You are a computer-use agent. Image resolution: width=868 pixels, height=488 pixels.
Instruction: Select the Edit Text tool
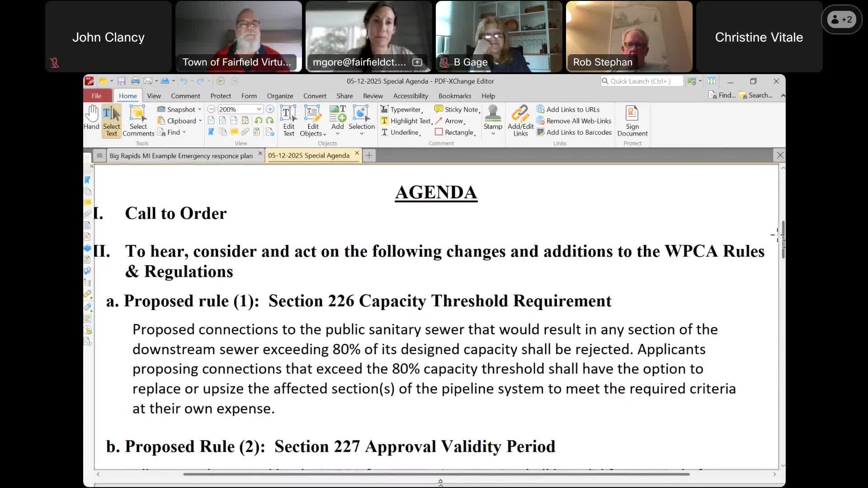(x=288, y=120)
